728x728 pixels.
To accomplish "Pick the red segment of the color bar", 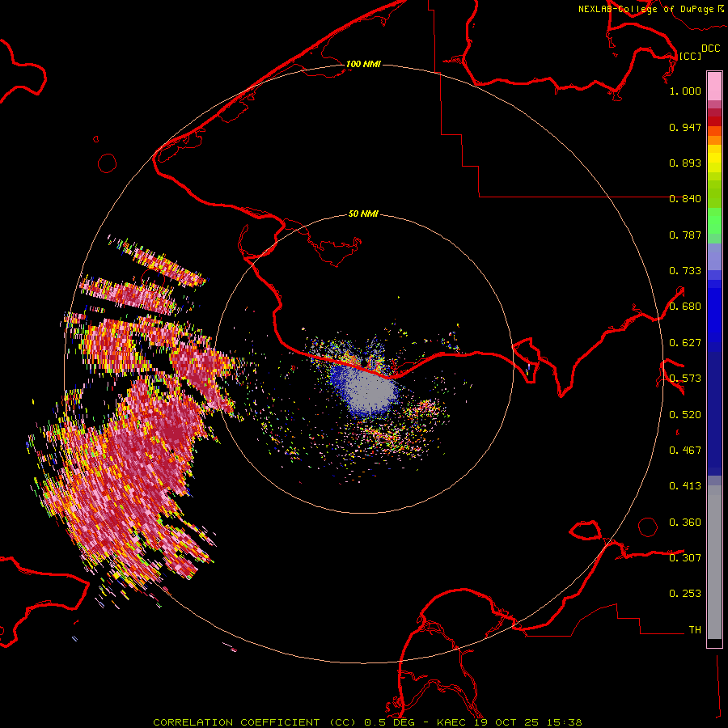I will [714, 121].
